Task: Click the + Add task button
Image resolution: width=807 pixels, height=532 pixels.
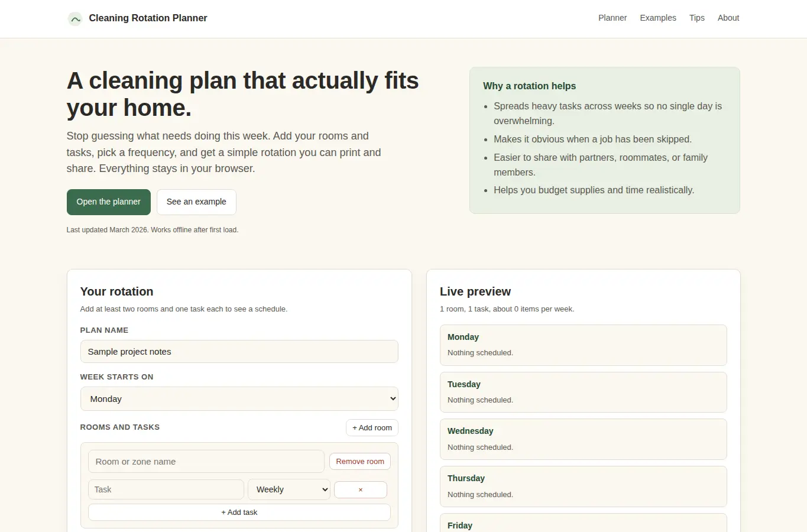Action: 239,512
